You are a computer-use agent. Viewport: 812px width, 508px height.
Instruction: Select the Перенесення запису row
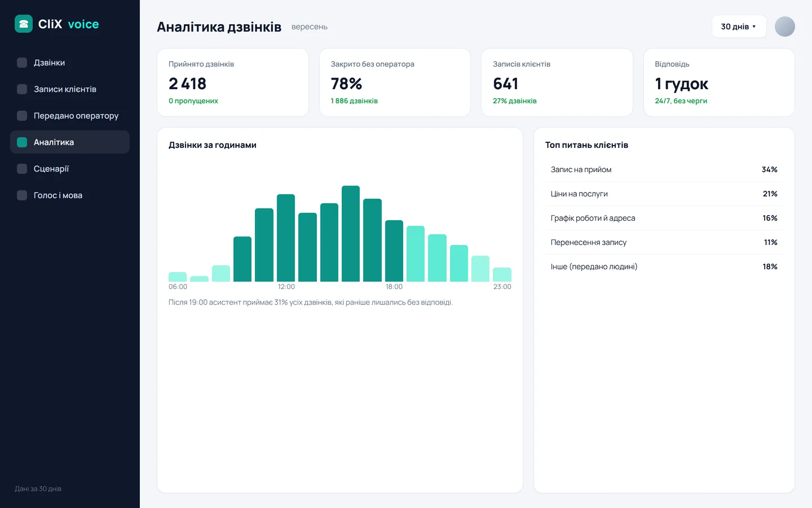coord(664,242)
